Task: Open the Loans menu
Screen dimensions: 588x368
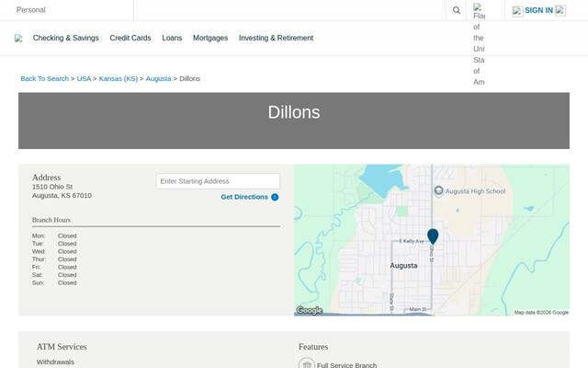Action: point(172,38)
